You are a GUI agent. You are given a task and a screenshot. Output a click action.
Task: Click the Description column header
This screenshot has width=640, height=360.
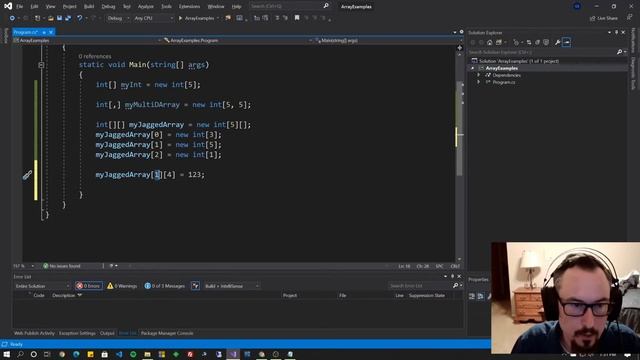[64, 295]
